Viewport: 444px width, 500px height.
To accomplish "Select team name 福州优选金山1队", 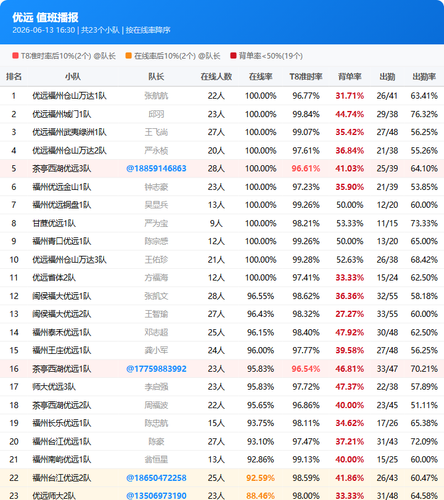I will 62,187.
